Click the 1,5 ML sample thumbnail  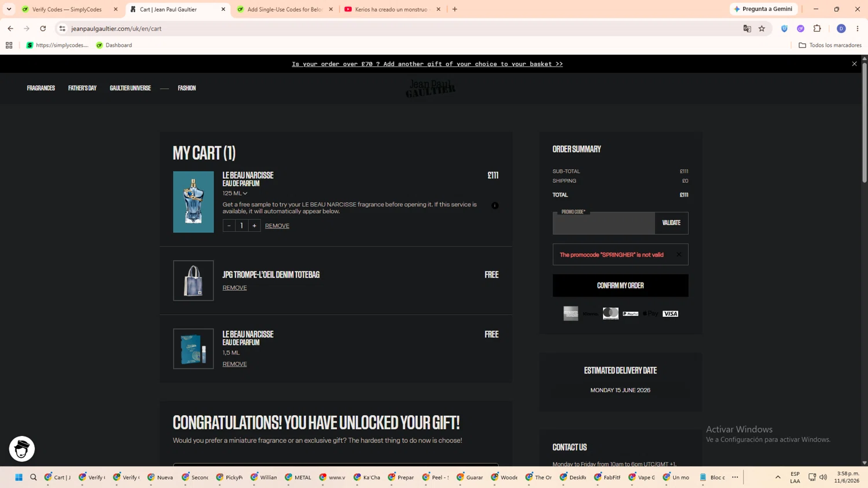coord(193,349)
